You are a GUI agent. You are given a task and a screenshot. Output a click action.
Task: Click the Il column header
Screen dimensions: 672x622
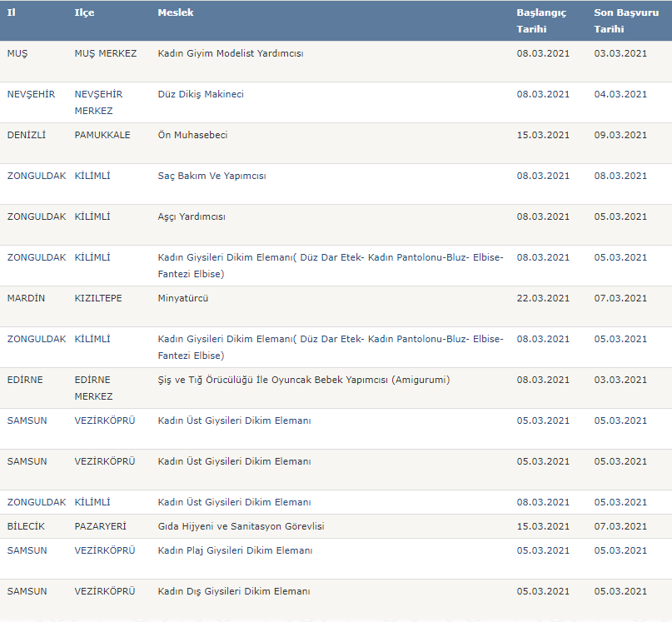point(11,12)
